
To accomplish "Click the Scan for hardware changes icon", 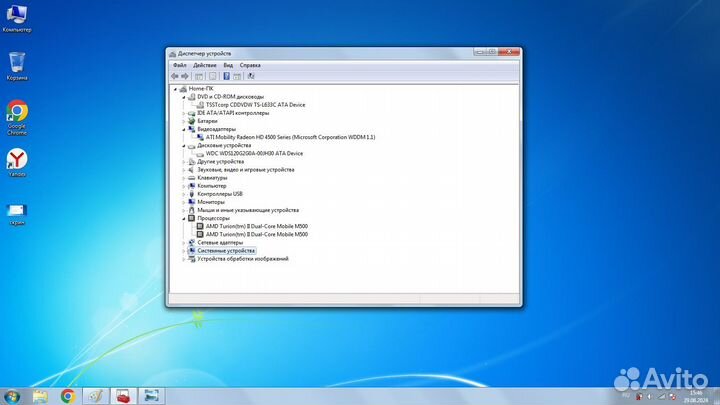I will 251,76.
